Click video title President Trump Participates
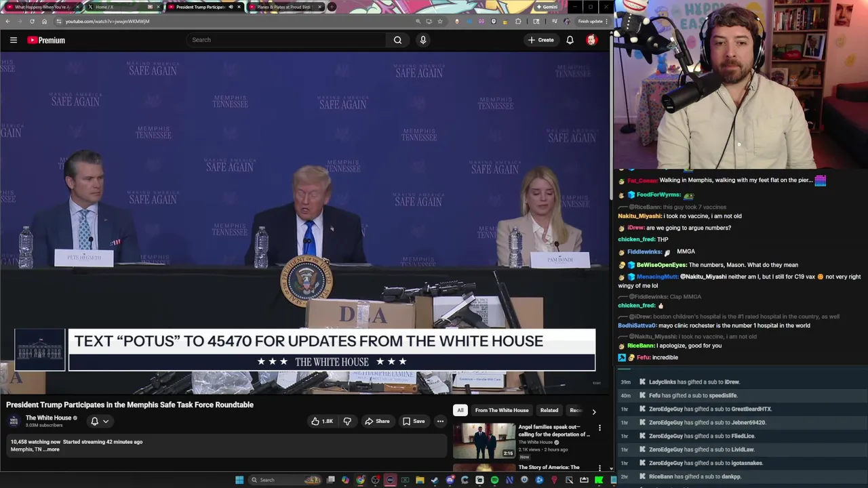This screenshot has width=868, height=488. point(130,405)
